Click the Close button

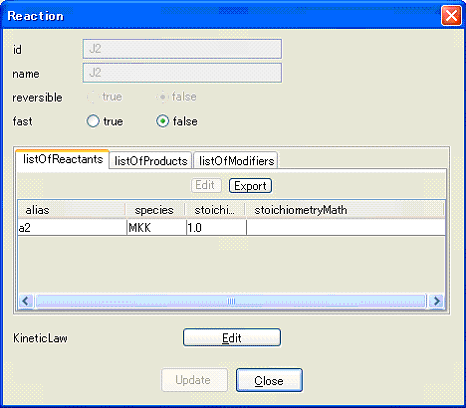click(269, 380)
